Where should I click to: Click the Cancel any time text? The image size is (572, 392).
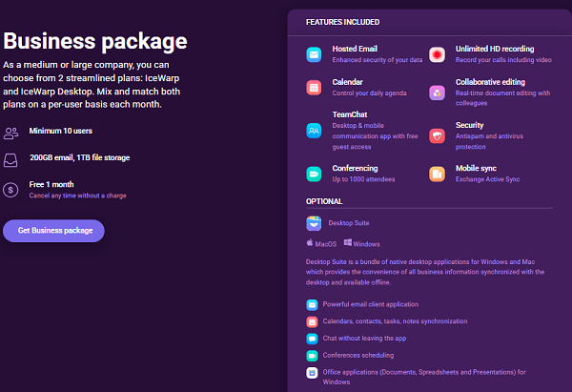pyautogui.click(x=77, y=195)
